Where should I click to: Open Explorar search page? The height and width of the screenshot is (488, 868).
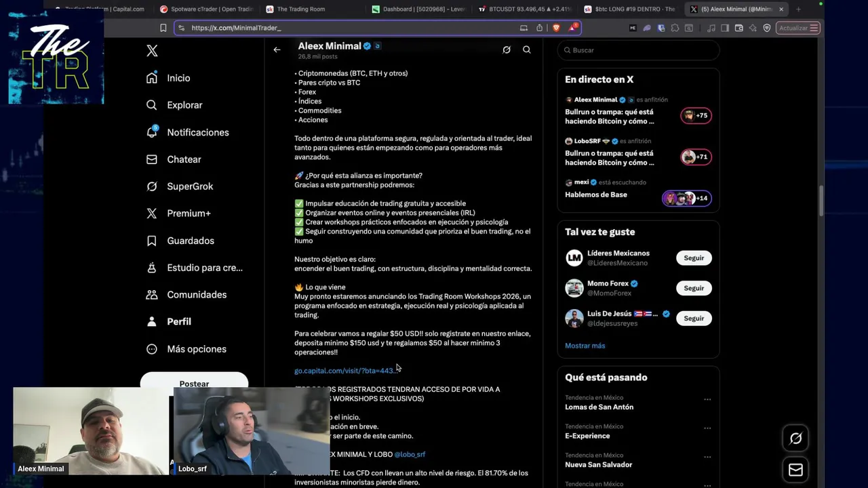pyautogui.click(x=174, y=105)
